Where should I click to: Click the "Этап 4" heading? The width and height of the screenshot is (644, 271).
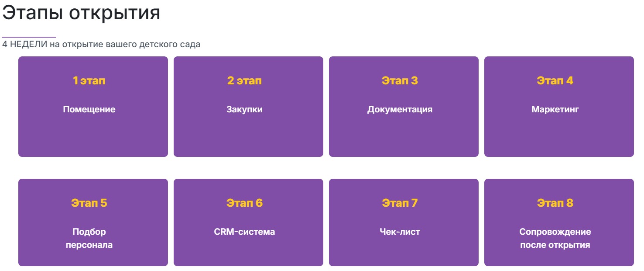[555, 81]
